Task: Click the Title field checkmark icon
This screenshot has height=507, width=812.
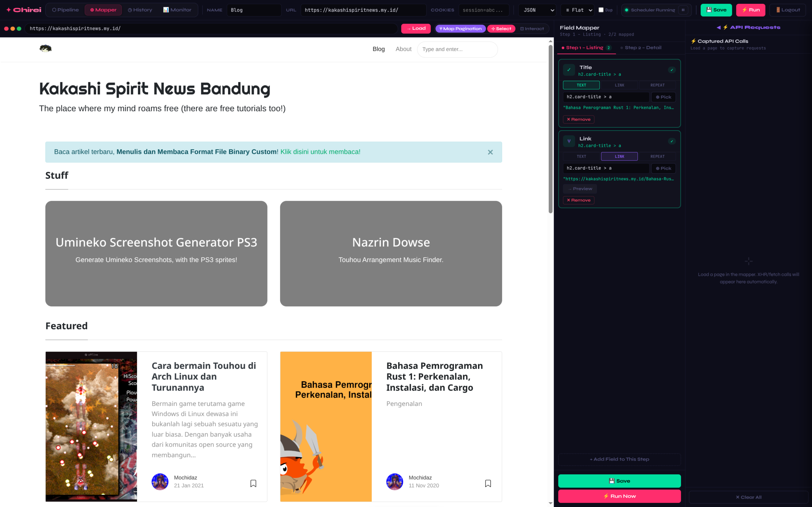Action: [569, 70]
